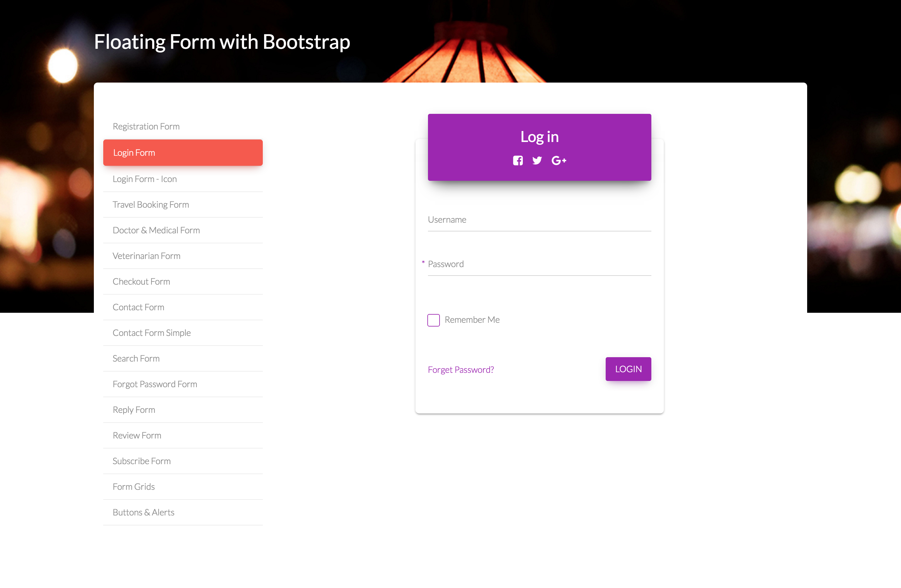Open Checkout Form
The image size is (901, 588).
coord(183,281)
